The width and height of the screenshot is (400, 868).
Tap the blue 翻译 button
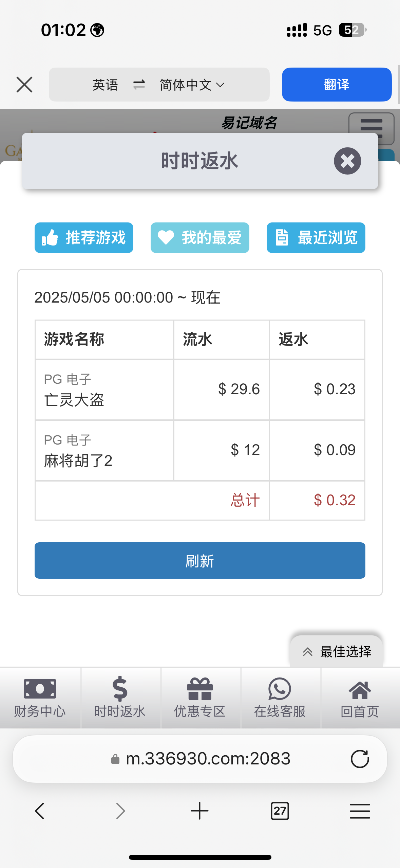(337, 85)
